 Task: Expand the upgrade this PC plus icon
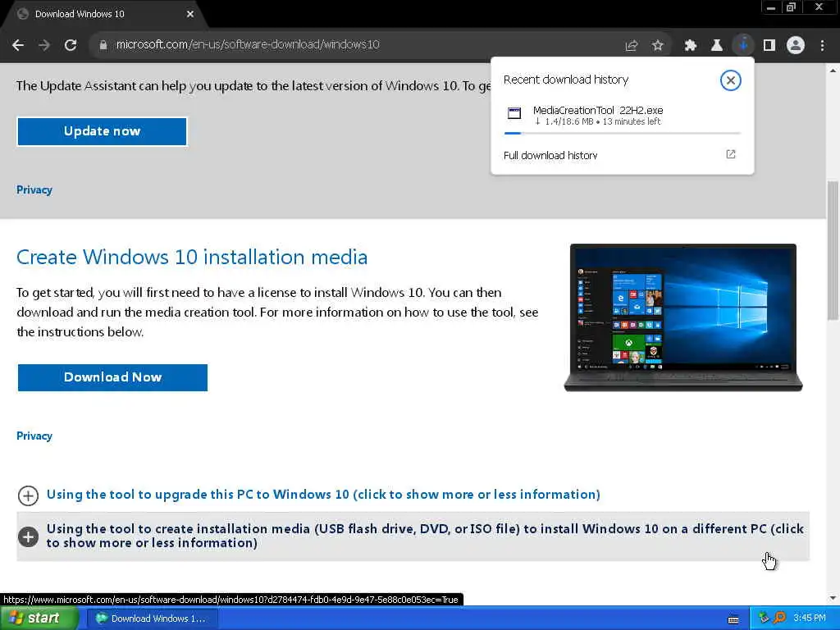tap(28, 495)
